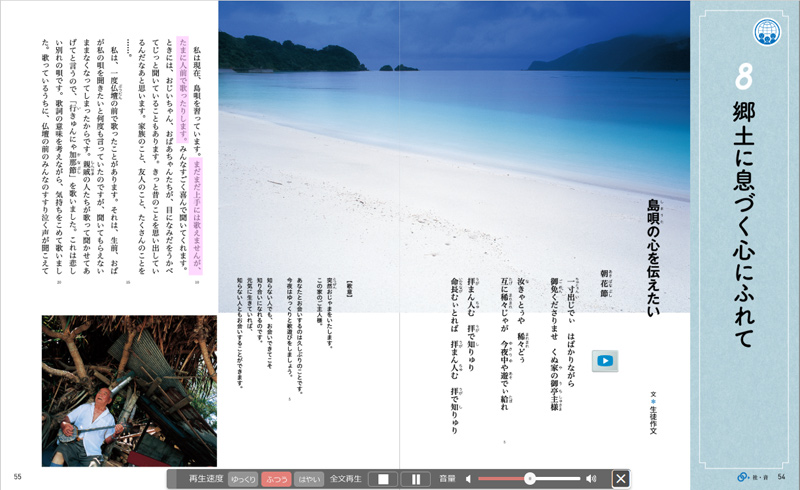Click the beach photograph
The width and height of the screenshot is (800, 490).
(x=454, y=157)
